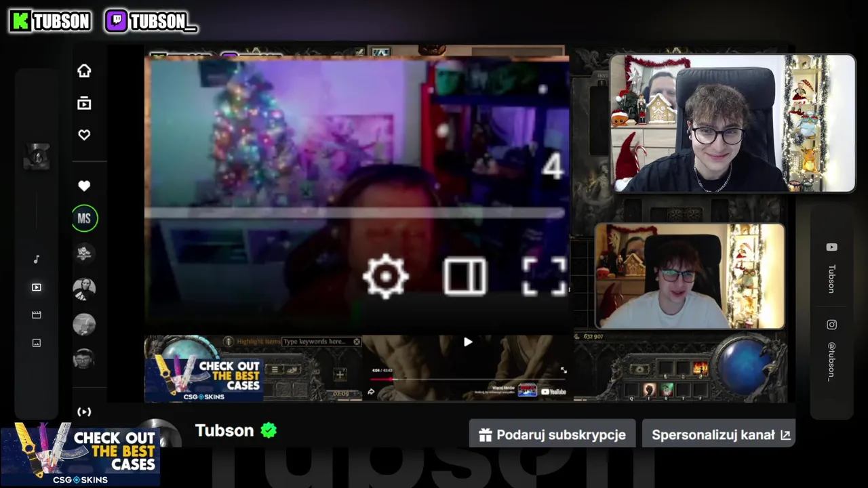Open the settings gear in zoomed player overlay
The width and height of the screenshot is (868, 488).
[x=386, y=277]
